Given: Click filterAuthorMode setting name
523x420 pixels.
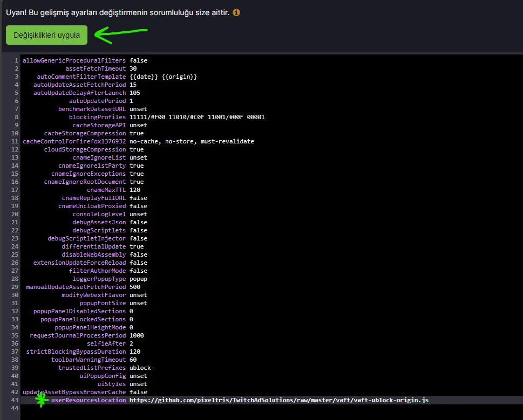Looking at the screenshot, I should (x=97, y=271).
